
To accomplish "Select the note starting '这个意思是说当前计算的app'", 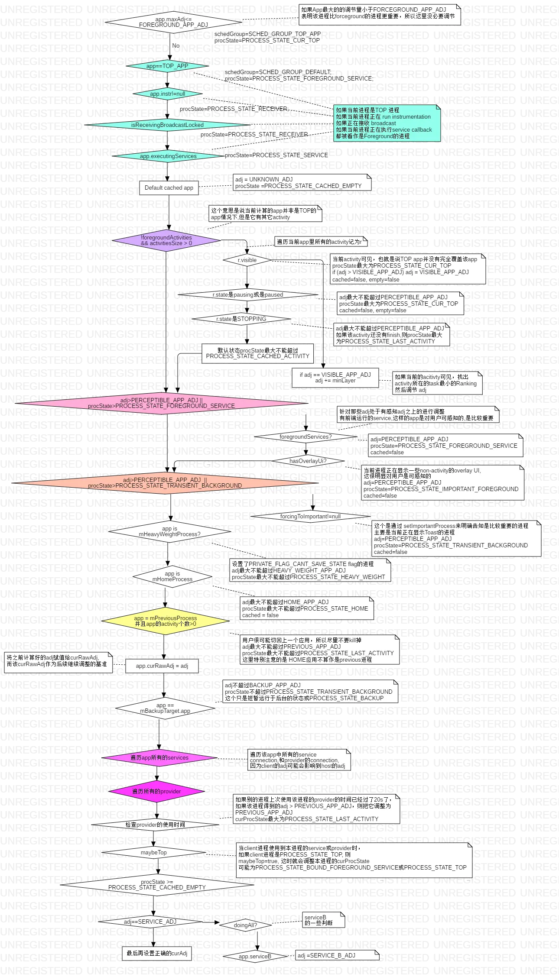I will (266, 214).
